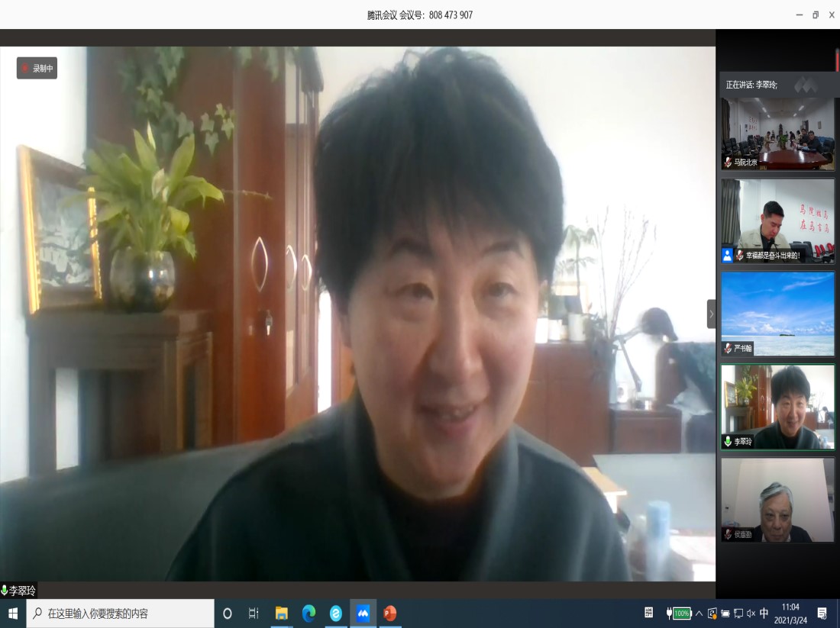Click the Windows search box
The width and height of the screenshot is (840, 628).
click(121, 614)
